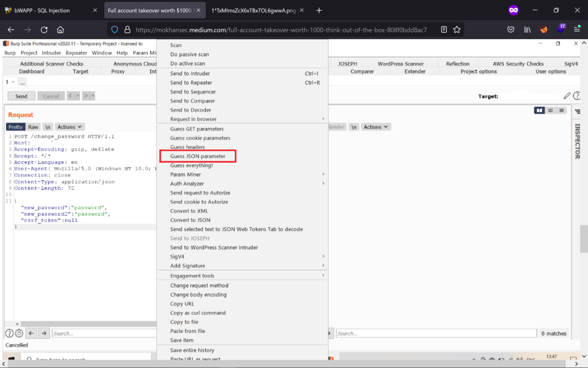Switch to the Comparer tab

click(362, 72)
